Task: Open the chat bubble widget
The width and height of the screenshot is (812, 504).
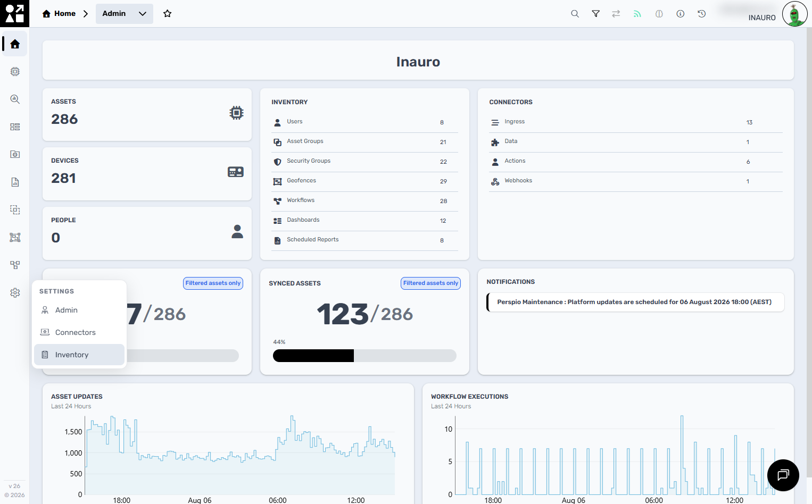Action: [x=783, y=475]
